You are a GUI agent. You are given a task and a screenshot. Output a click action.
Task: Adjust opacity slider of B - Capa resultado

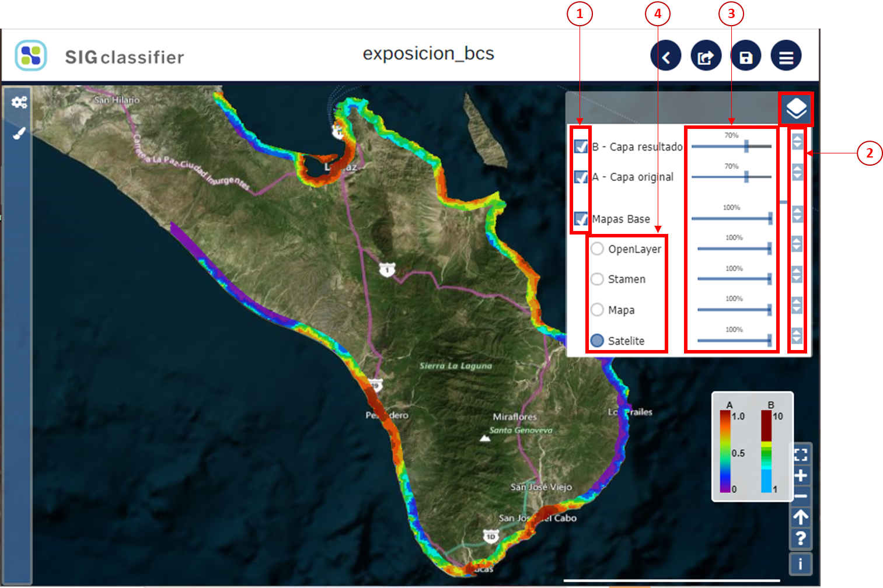(731, 146)
